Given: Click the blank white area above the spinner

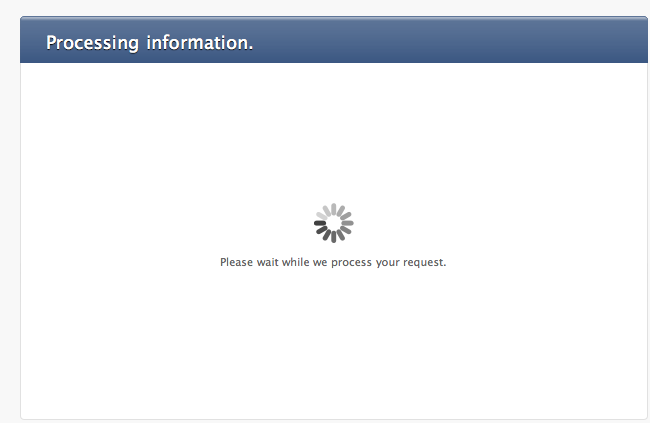Looking at the screenshot, I should click(x=334, y=133).
